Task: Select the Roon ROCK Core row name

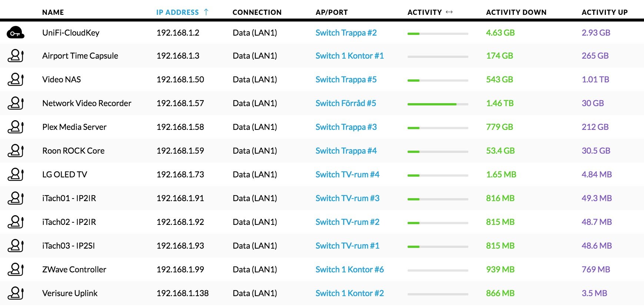Action: coord(73,151)
